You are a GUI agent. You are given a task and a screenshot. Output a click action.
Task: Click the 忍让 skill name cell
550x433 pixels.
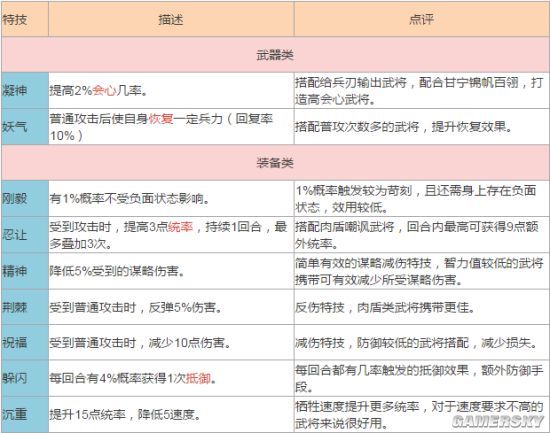25,235
